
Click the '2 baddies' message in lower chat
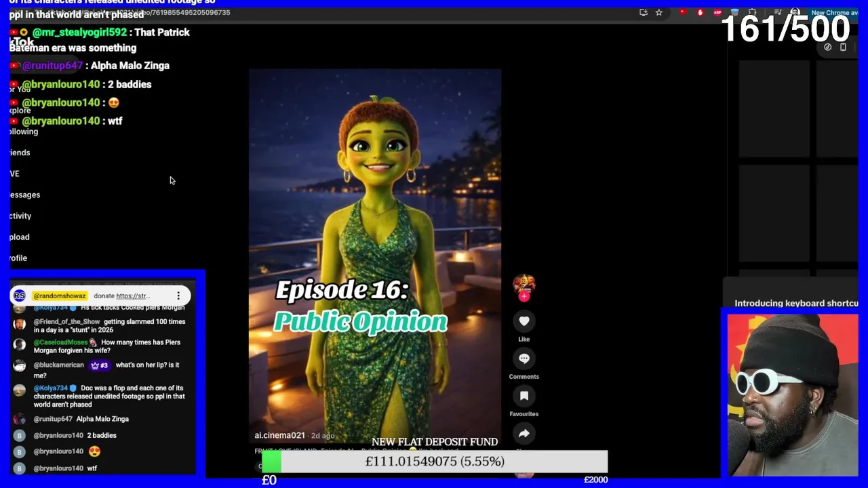[x=102, y=435]
